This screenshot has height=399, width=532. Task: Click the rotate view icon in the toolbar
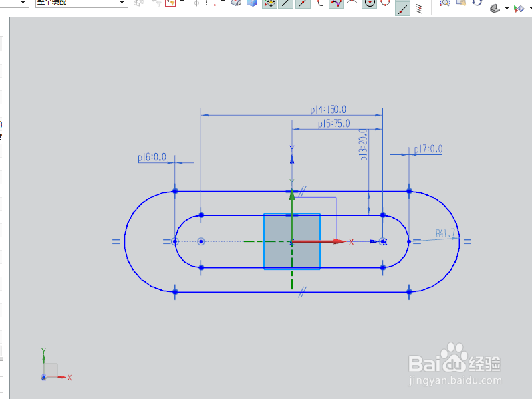(x=477, y=3)
